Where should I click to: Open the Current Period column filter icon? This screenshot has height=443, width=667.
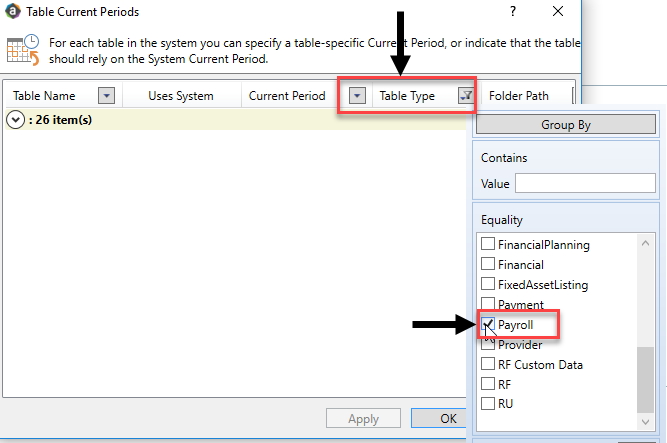[357, 96]
